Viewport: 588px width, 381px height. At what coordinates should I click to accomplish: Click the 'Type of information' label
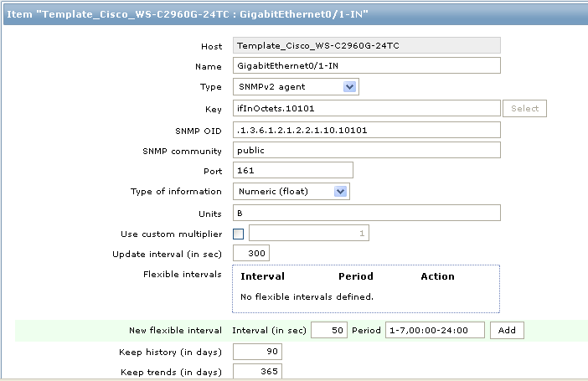coord(176,191)
